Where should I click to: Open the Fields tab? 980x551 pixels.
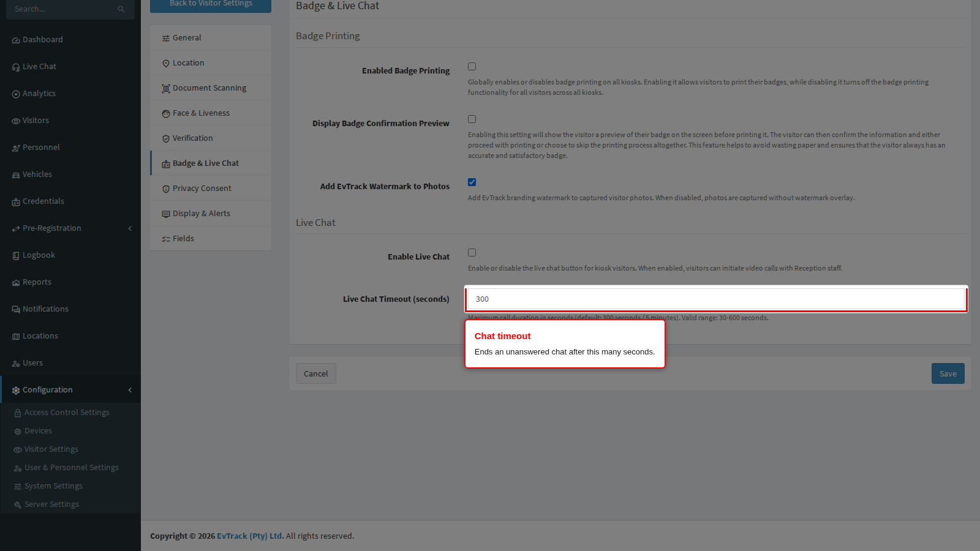[x=211, y=238]
